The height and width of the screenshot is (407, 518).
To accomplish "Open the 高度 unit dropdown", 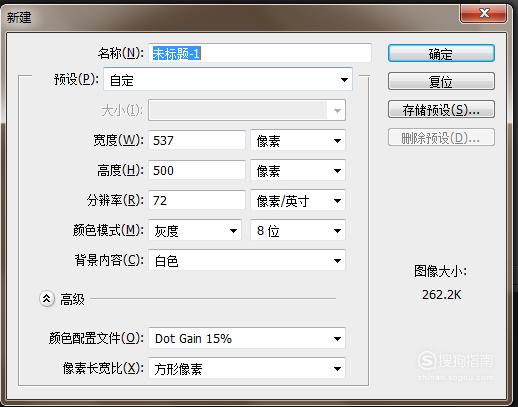I will (298, 170).
